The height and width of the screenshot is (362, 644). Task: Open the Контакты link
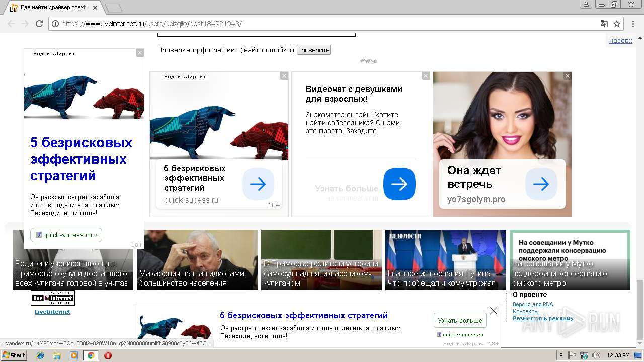point(526,311)
